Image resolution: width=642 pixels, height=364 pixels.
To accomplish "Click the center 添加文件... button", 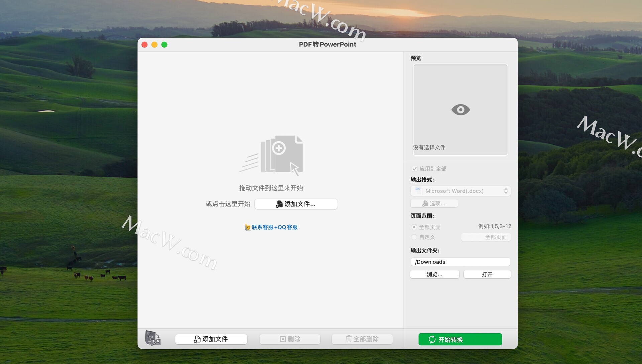I will tap(296, 204).
